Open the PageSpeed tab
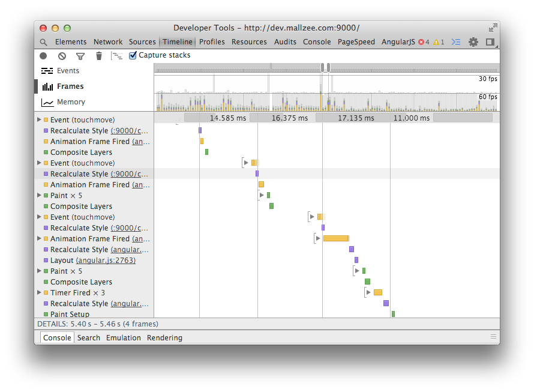The width and height of the screenshot is (534, 392). (x=356, y=42)
